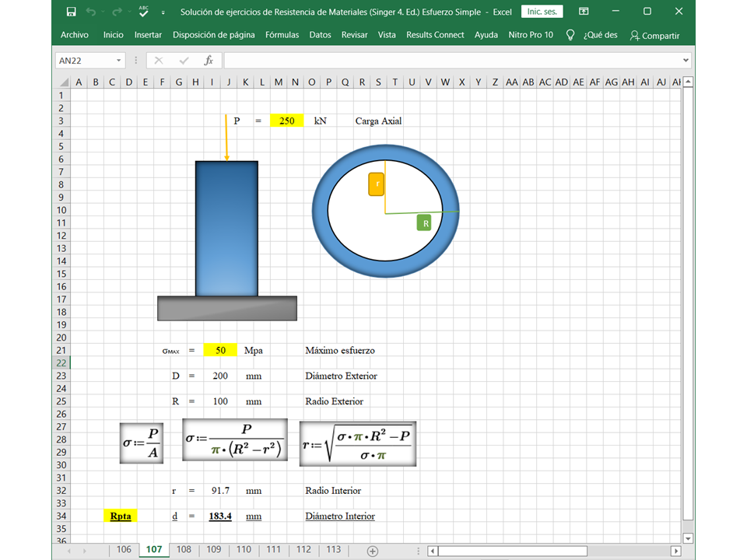Image resolution: width=747 pixels, height=560 pixels.
Task: Cancel the formula bar entry with the X icon
Action: click(159, 61)
